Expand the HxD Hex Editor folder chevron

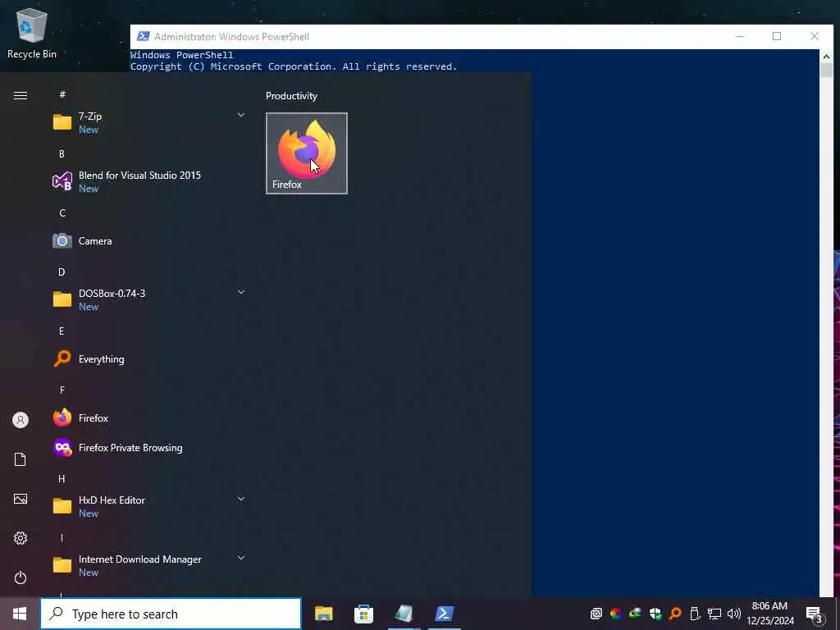[x=241, y=499]
